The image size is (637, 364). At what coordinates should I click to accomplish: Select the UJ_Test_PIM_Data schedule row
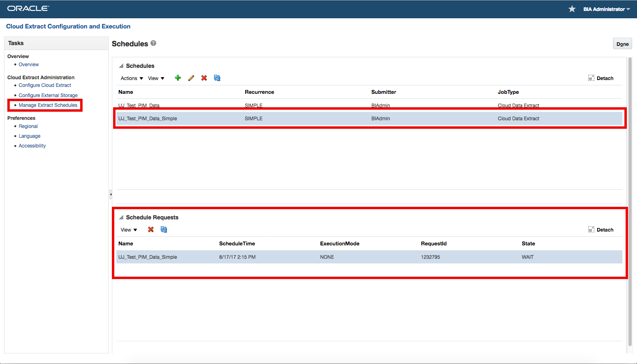click(x=139, y=105)
